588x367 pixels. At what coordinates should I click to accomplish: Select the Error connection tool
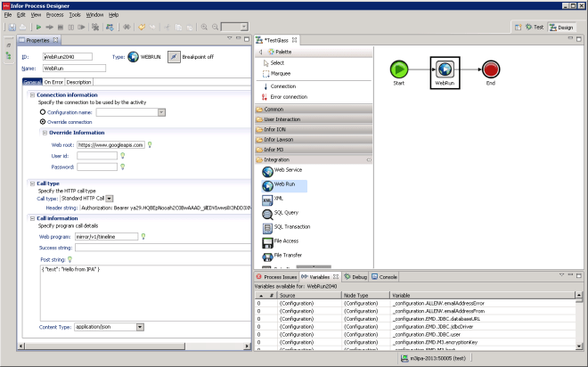(x=287, y=96)
